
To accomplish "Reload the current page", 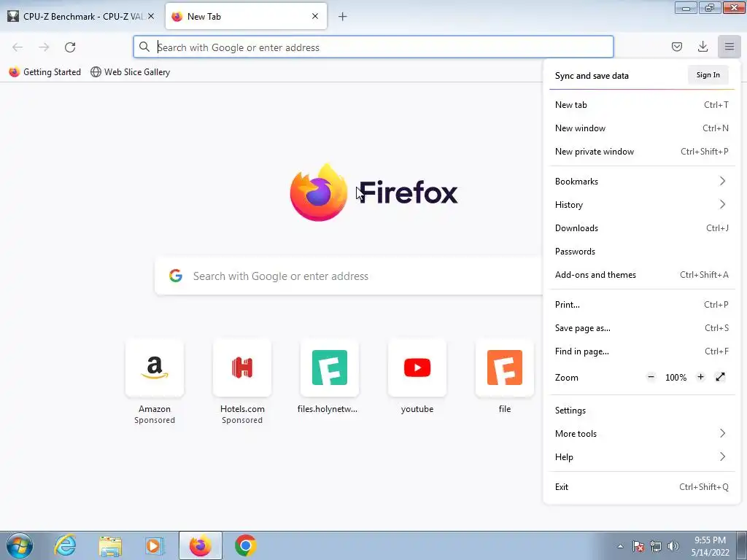I will coord(70,47).
